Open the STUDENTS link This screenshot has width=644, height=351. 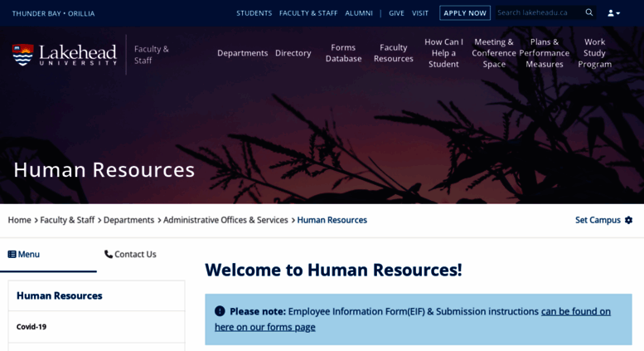[x=254, y=13]
